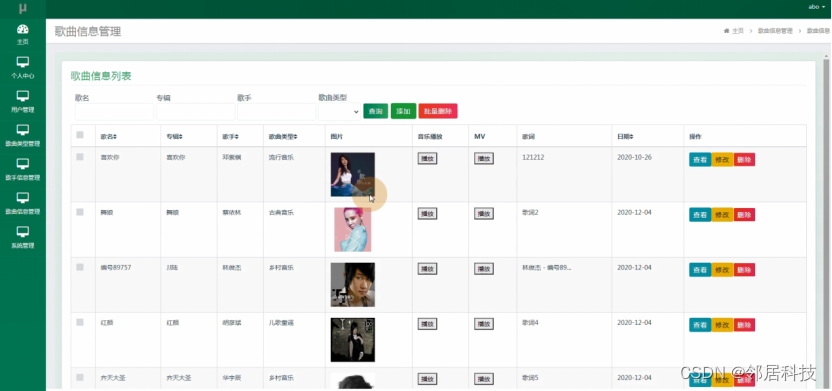This screenshot has width=832, height=391.
Task: Play music for the 齐天大圣 row
Action: (x=428, y=379)
